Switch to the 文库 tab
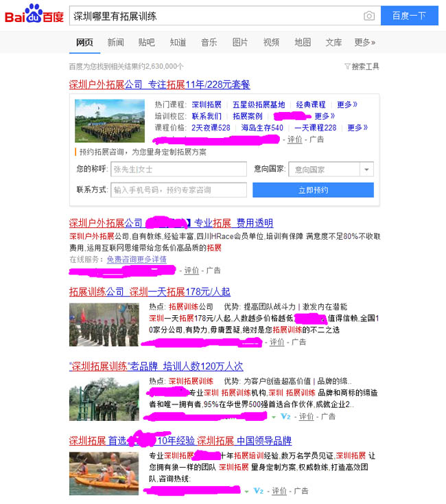The width and height of the screenshot is (446, 504). tap(333, 43)
